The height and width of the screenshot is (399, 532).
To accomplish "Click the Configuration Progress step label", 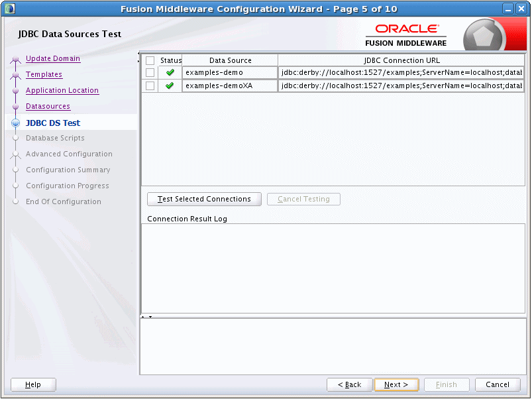I will [x=67, y=186].
